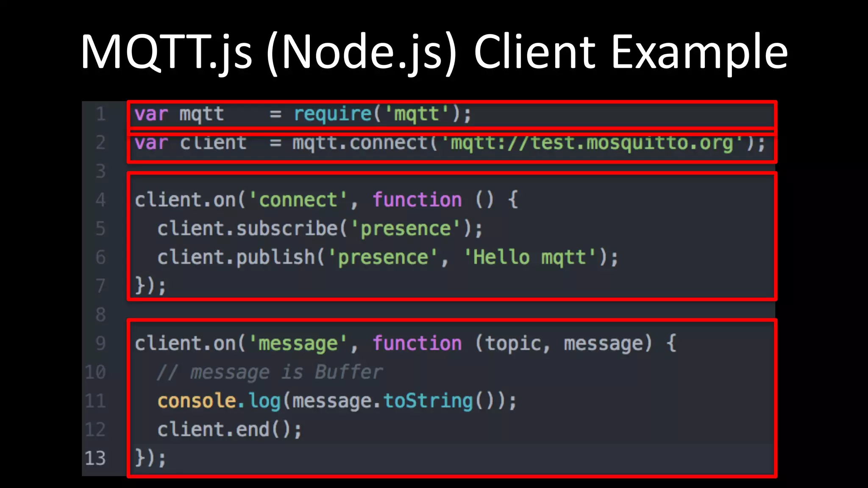Click the 'console' word on line 11
Viewport: 868px width, 488px height.
[x=196, y=401]
